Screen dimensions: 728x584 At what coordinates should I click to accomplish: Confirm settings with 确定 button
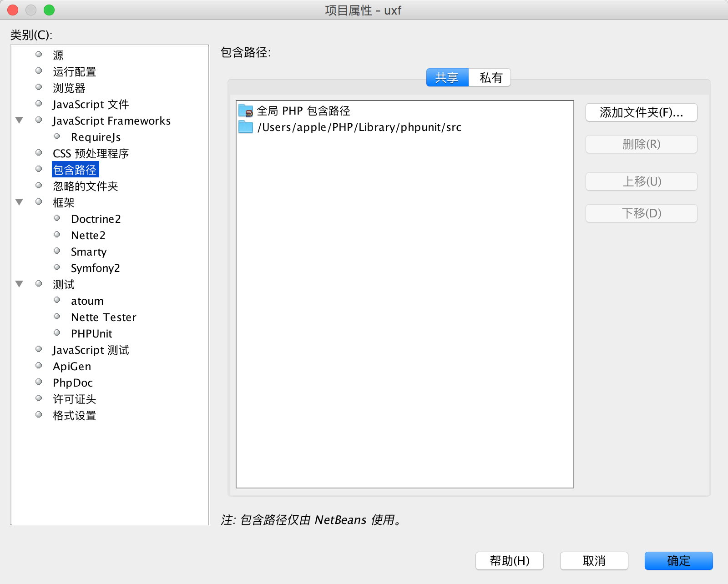(679, 561)
